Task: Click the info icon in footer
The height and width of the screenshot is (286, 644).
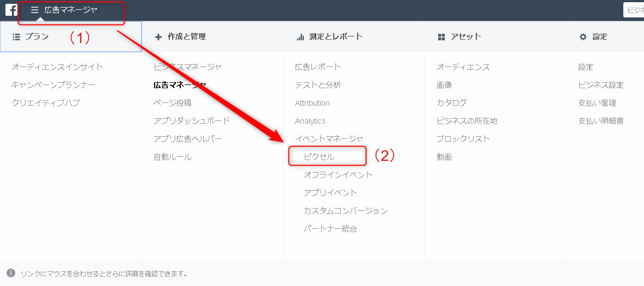Action: [x=11, y=273]
